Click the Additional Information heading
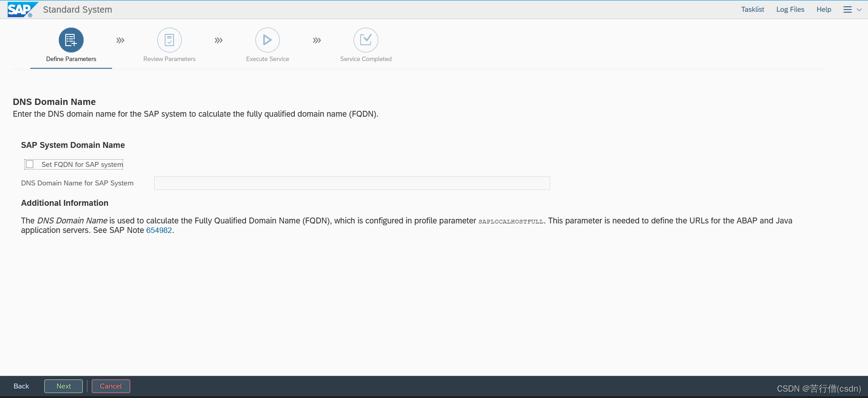This screenshot has width=868, height=398. point(65,203)
